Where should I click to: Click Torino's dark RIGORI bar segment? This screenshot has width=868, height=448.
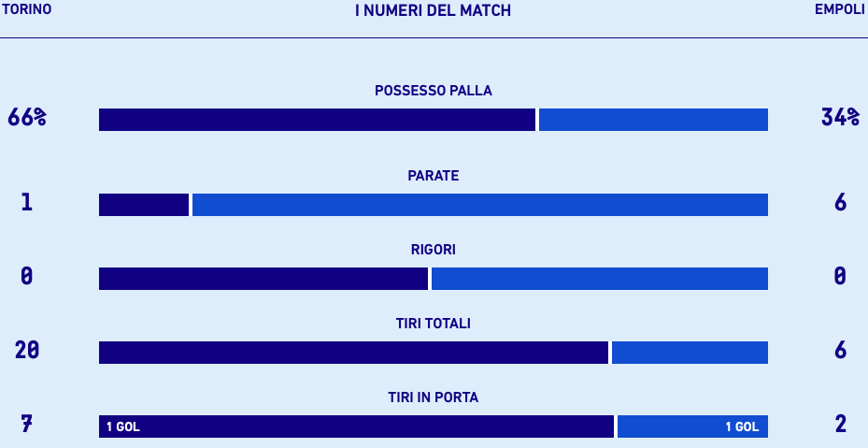click(x=263, y=279)
